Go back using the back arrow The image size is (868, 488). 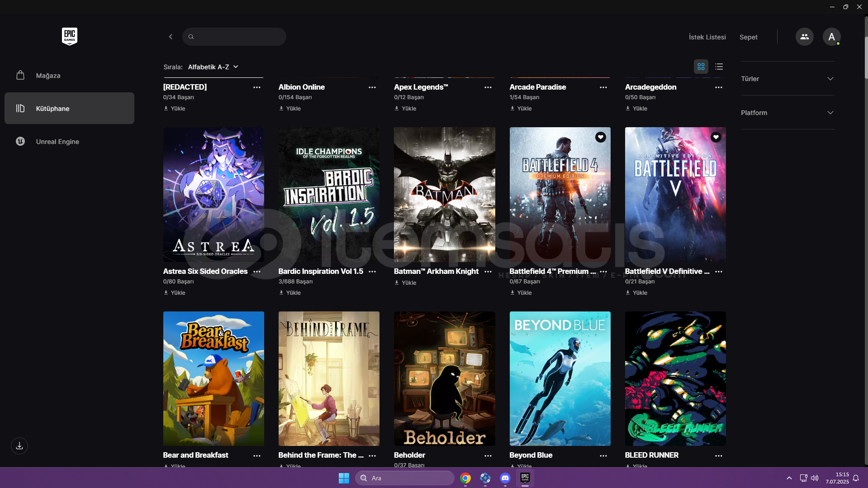tap(171, 37)
